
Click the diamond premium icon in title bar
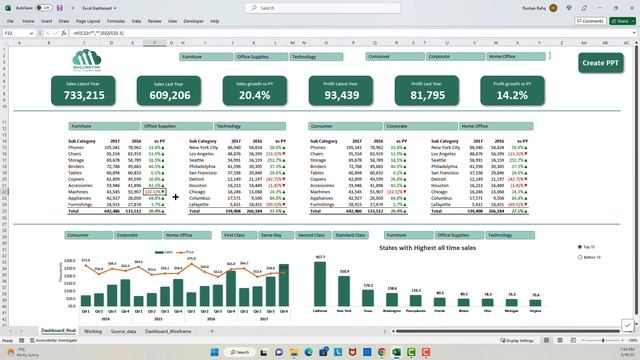[569, 8]
